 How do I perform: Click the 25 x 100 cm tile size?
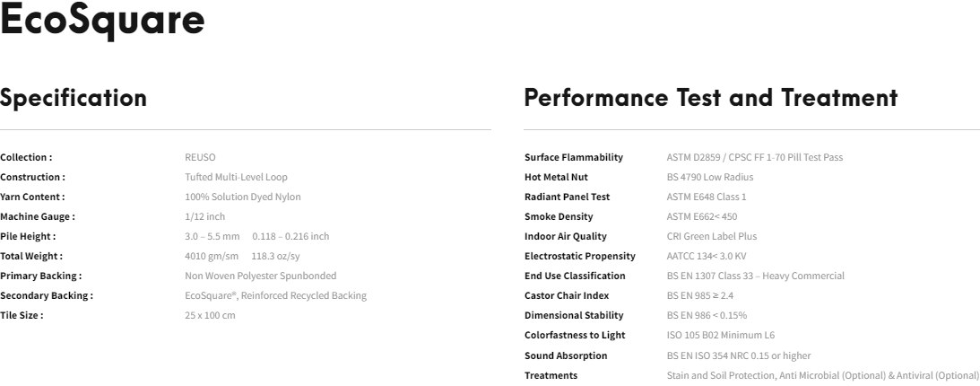(x=210, y=315)
